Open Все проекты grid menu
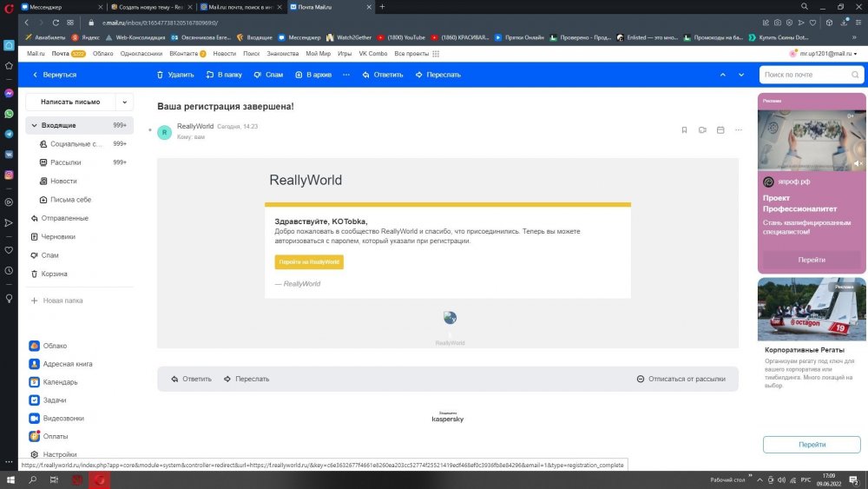This screenshot has height=489, width=868. pos(417,54)
